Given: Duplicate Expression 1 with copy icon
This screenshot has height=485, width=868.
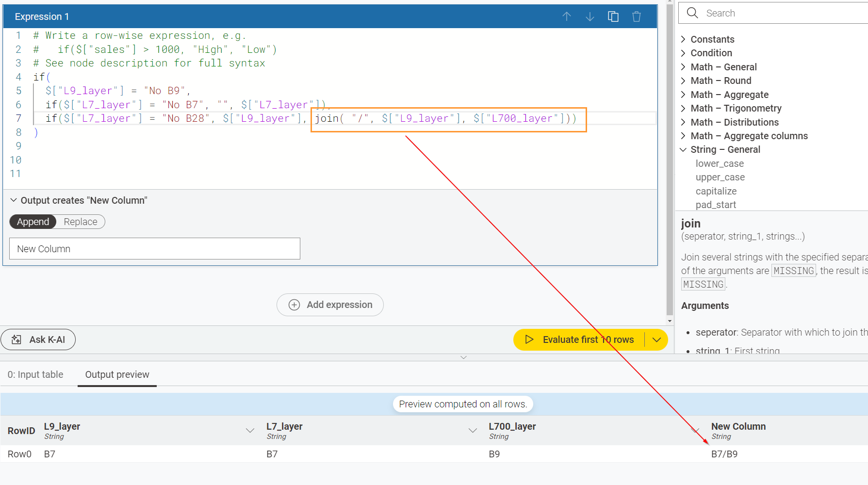Looking at the screenshot, I should click(x=613, y=16).
